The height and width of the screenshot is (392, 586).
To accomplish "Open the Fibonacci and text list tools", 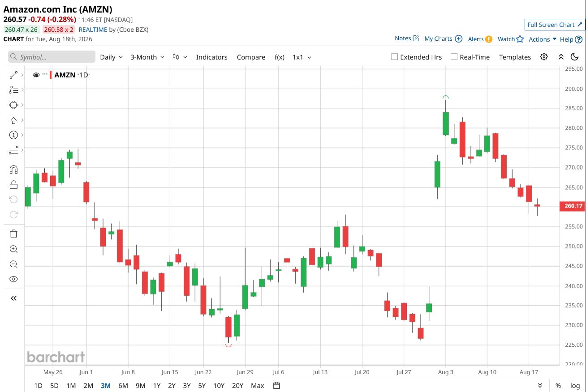I will click(x=13, y=90).
